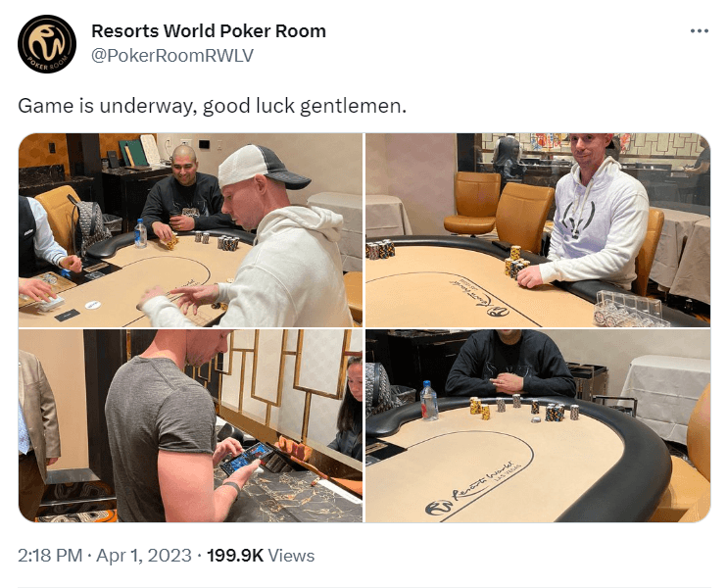This screenshot has height=588, width=727.
Task: Click the chip stacks in the bottom-right photo
Action: click(x=524, y=409)
